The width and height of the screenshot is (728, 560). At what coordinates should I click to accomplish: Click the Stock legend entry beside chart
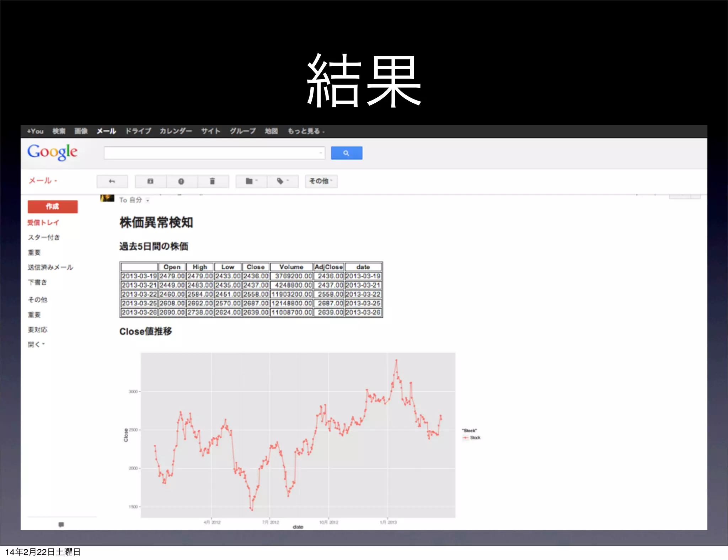471,438
